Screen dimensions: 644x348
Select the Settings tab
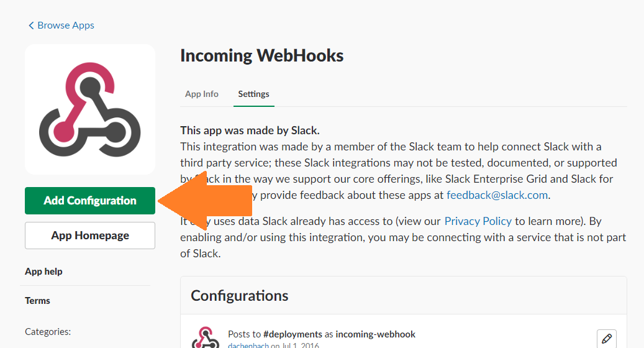pyautogui.click(x=253, y=94)
